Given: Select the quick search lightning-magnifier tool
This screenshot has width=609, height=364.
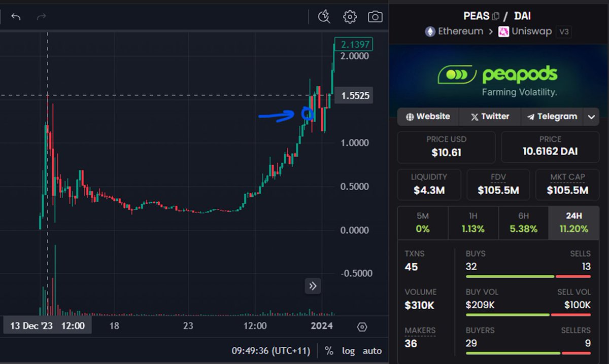Looking at the screenshot, I should pos(324,16).
